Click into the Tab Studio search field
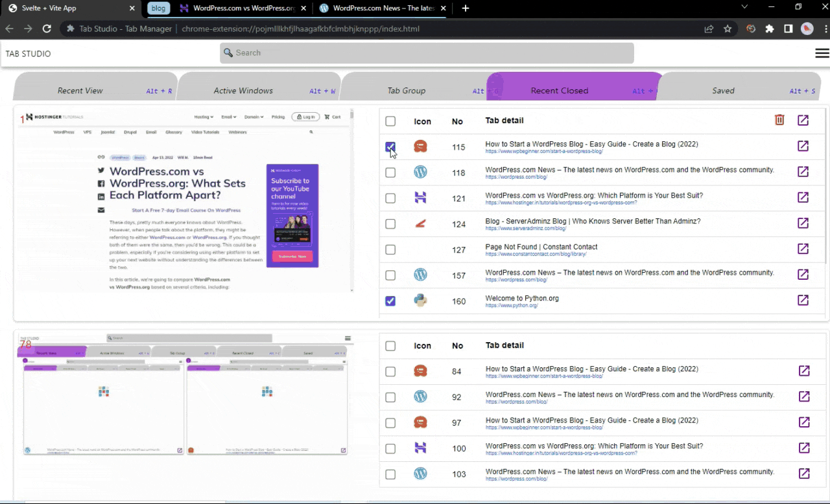Screen dimensions: 830x504 pyautogui.click(x=427, y=53)
